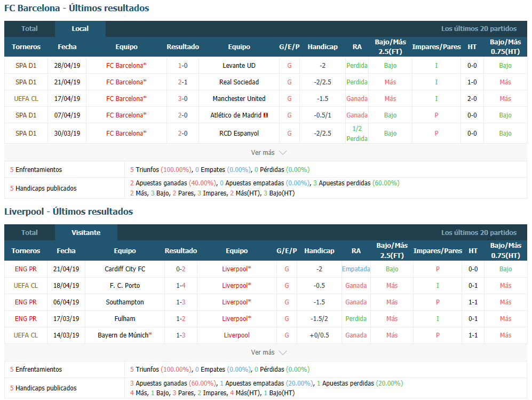The width and height of the screenshot is (532, 400).
Task: Switch to Total tab in Liverpool table
Action: point(29,233)
